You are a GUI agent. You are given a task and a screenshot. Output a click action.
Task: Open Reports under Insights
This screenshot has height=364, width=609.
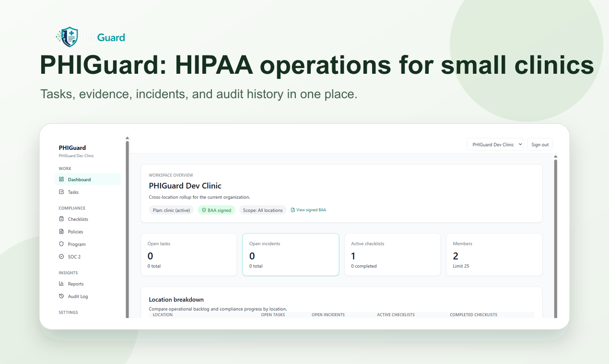(88, 284)
